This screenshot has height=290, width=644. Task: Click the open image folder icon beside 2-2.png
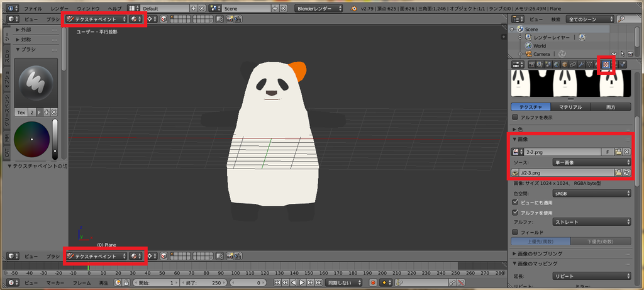[618, 152]
